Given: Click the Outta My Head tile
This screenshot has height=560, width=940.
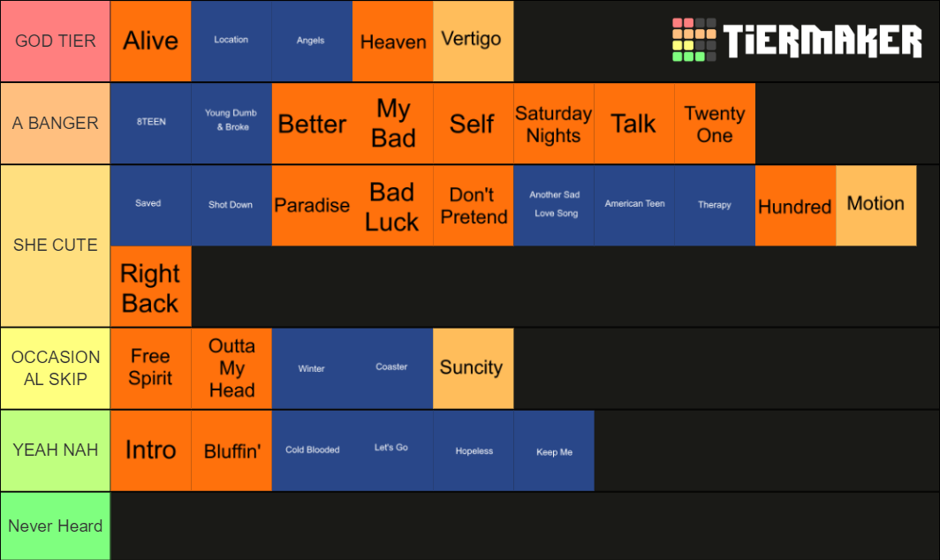Looking at the screenshot, I should click(231, 368).
